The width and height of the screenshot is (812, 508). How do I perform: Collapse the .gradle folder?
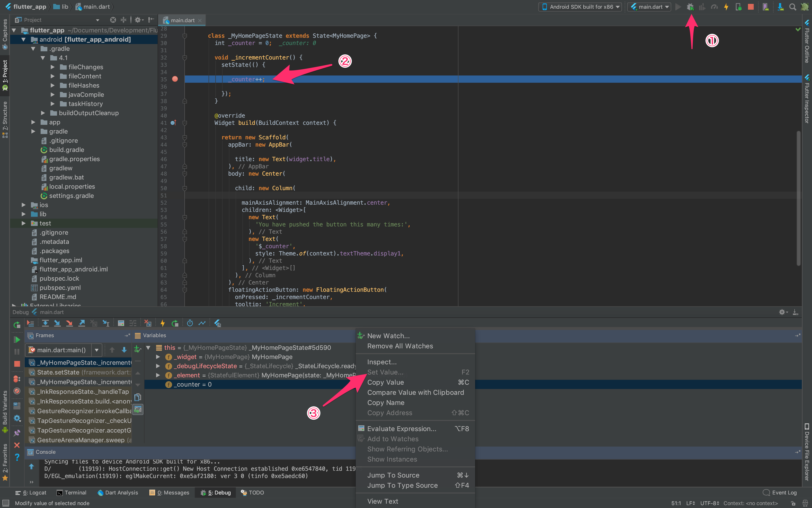[33, 49]
